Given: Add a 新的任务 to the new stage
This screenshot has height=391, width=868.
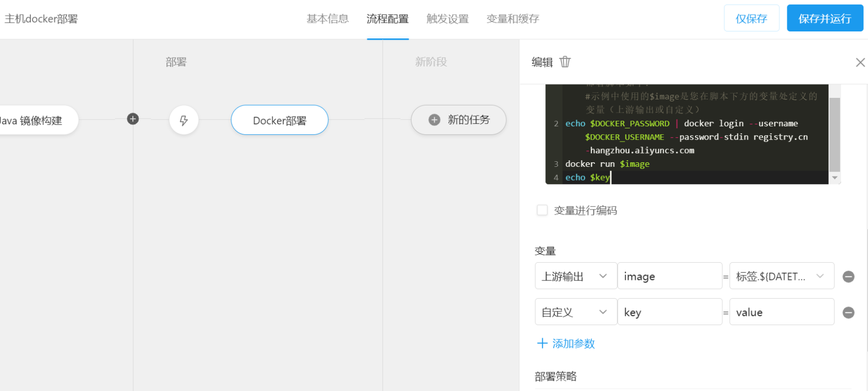Looking at the screenshot, I should 459,120.
